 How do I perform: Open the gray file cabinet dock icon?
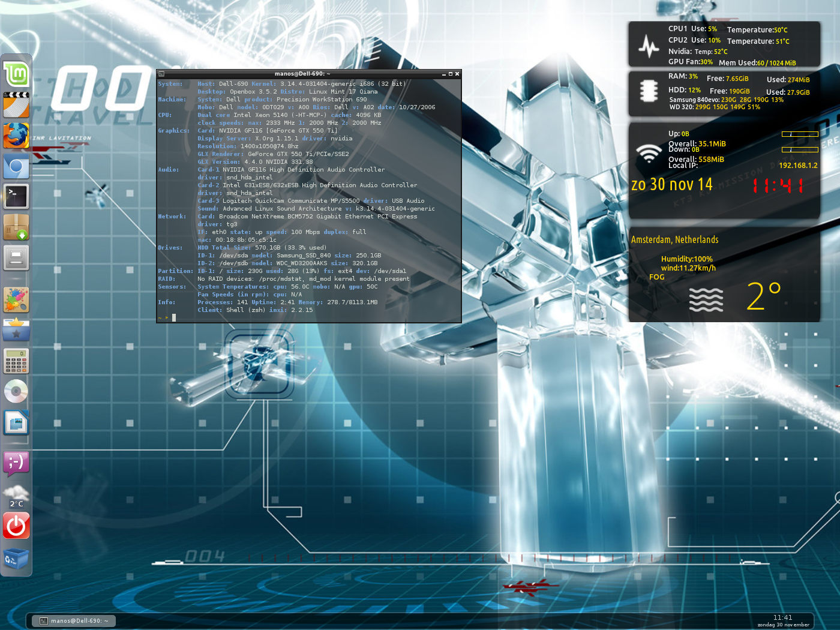point(16,258)
